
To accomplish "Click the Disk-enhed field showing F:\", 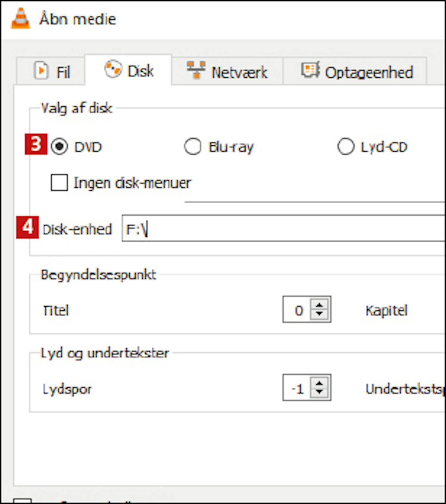I will click(283, 228).
